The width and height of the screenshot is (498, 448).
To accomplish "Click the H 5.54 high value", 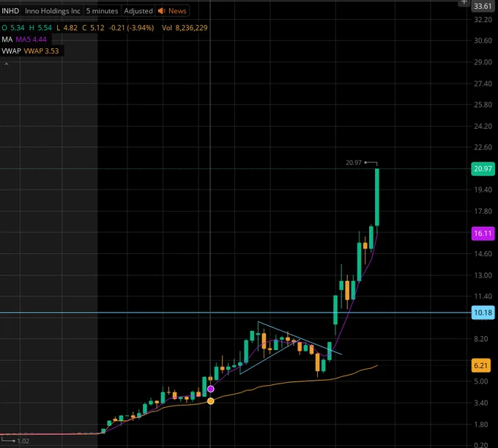I will (40, 28).
